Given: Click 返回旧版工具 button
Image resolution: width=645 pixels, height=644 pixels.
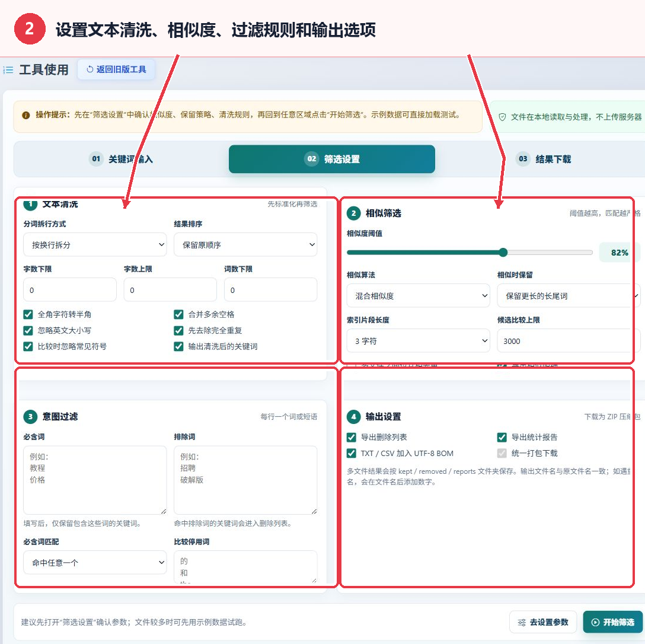Looking at the screenshot, I should click(x=116, y=69).
